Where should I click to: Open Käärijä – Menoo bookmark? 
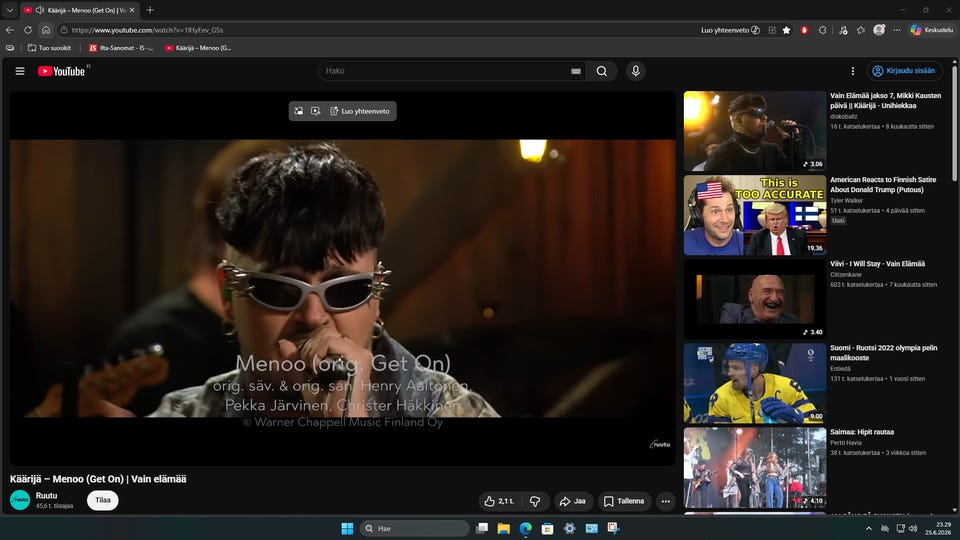pos(198,48)
